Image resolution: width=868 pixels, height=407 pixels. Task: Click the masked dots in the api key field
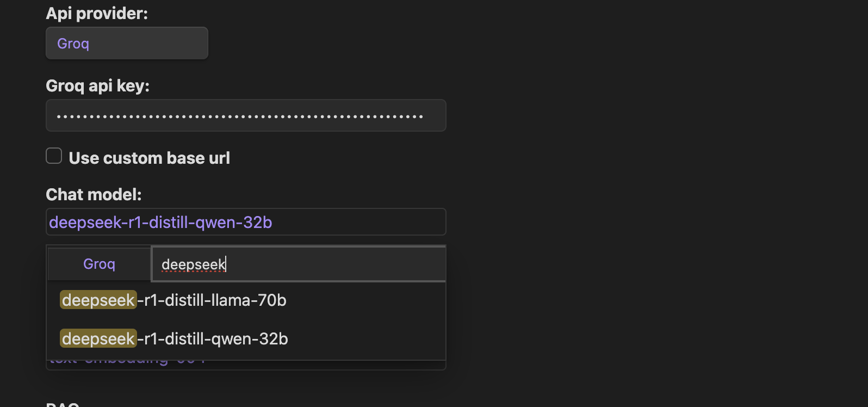tap(239, 116)
